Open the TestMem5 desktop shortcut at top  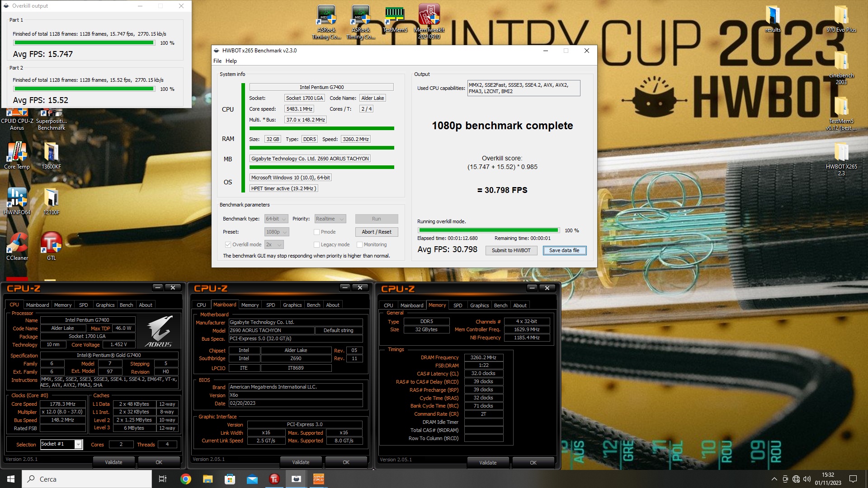[x=395, y=19]
